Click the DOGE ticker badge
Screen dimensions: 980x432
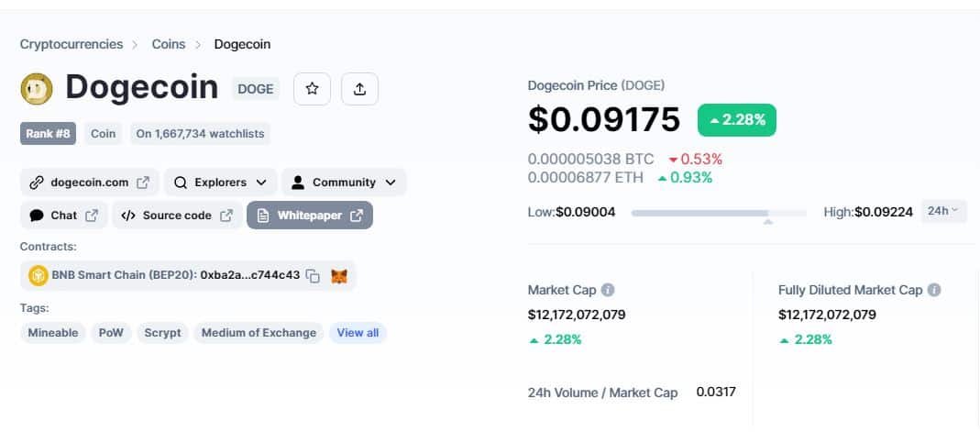(x=256, y=89)
